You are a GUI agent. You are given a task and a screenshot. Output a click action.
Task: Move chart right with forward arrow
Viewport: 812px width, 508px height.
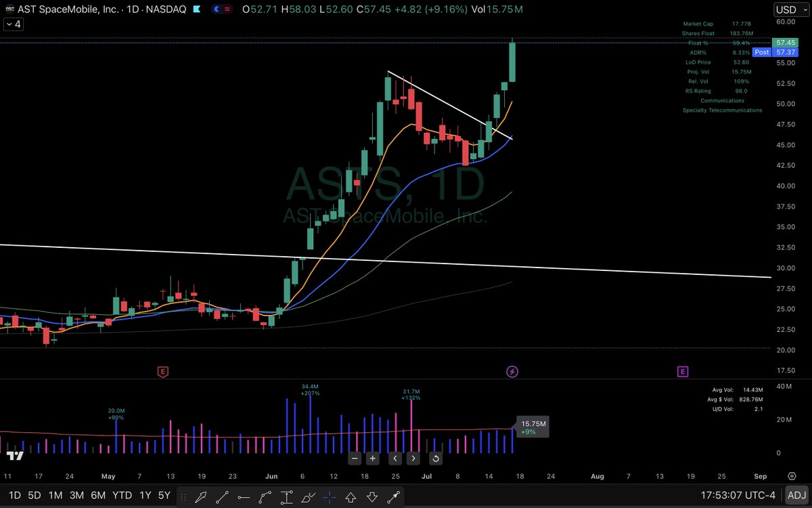[413, 459]
